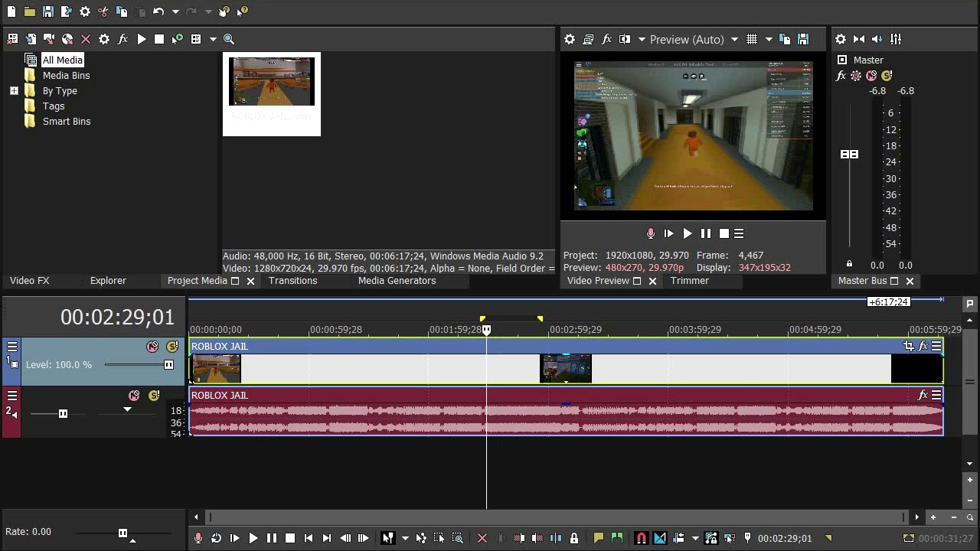The image size is (980, 551).
Task: Open the preview overlays grid dropdown
Action: pyautogui.click(x=768, y=39)
